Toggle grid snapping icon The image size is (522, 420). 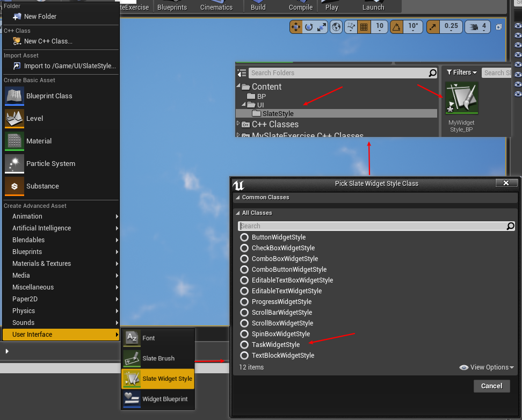364,27
